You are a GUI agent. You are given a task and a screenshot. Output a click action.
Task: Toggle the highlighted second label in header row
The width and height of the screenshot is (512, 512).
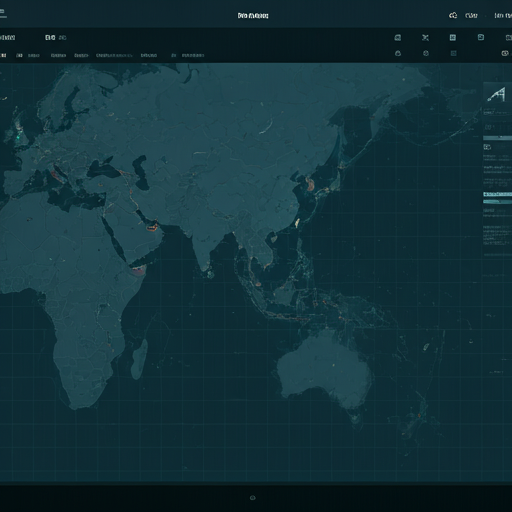coord(50,38)
